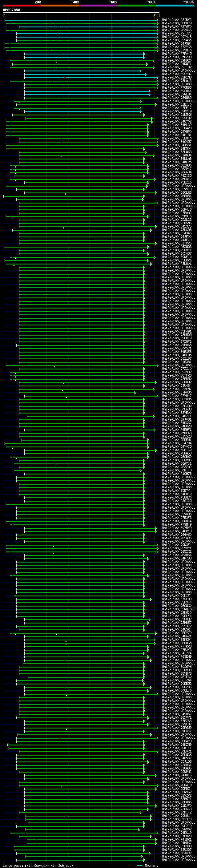
Task: Select hit UniRef100_Q6GVM6
Action: pos(176,460)
